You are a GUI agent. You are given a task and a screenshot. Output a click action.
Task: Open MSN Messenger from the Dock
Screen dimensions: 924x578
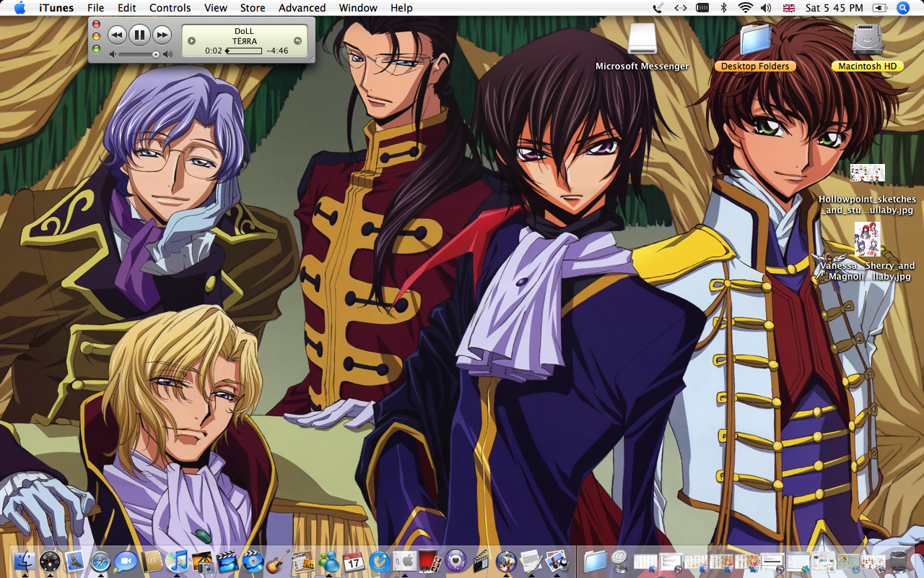328,561
